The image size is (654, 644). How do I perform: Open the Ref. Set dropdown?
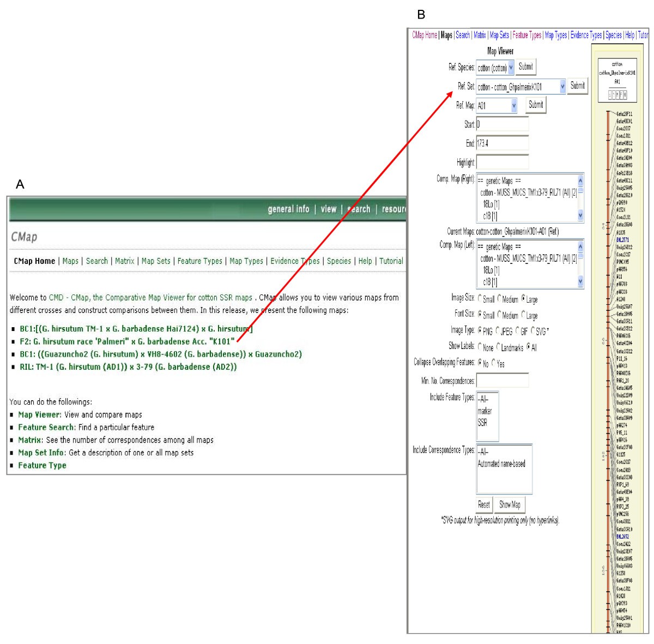[x=521, y=87]
